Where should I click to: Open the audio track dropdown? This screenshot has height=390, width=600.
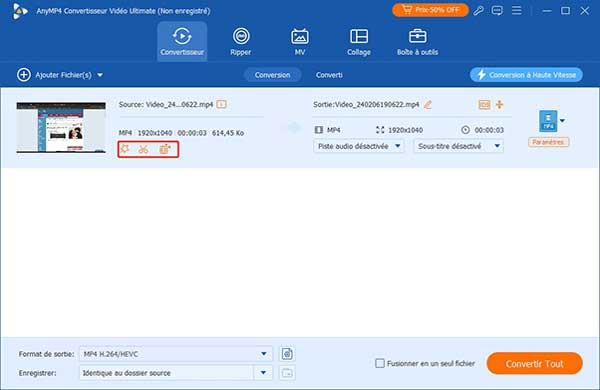coord(359,146)
